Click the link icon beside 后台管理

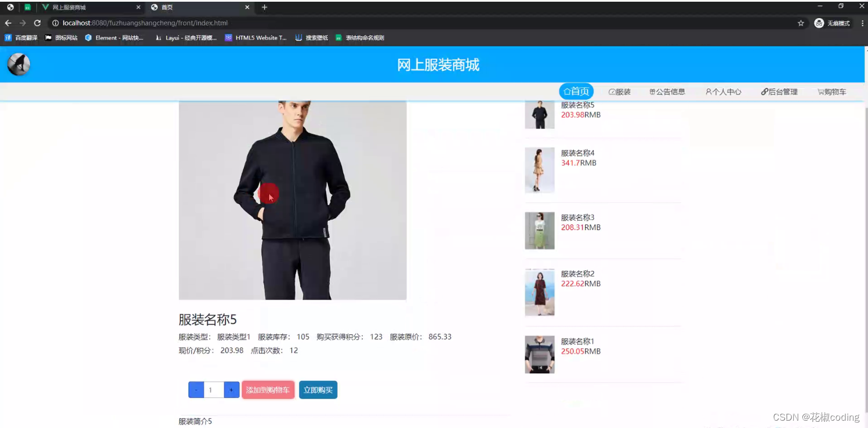tap(764, 92)
